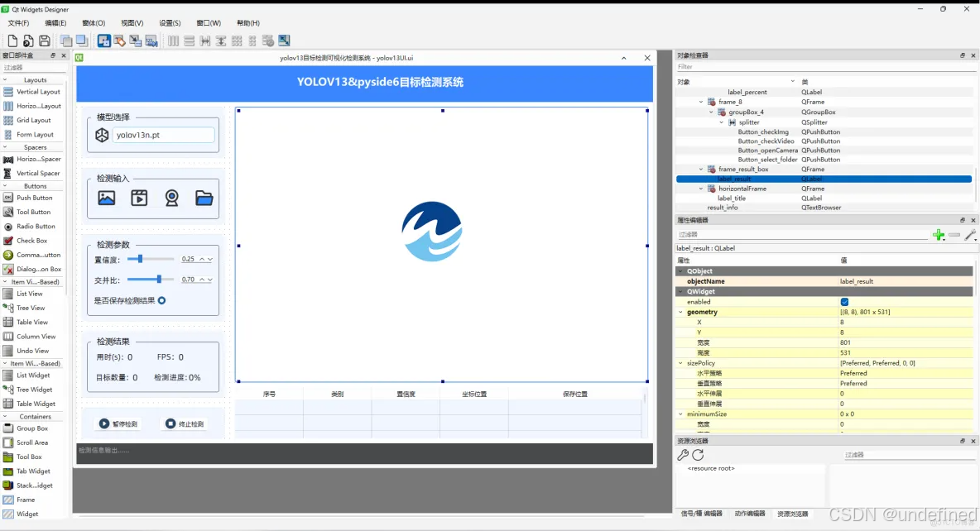The height and width of the screenshot is (531, 980).
Task: Click Adjust Size toolbar icon
Action: coord(285,41)
